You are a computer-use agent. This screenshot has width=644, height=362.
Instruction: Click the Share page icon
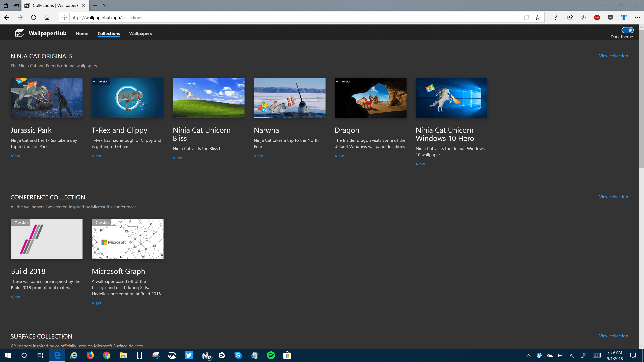click(570, 17)
